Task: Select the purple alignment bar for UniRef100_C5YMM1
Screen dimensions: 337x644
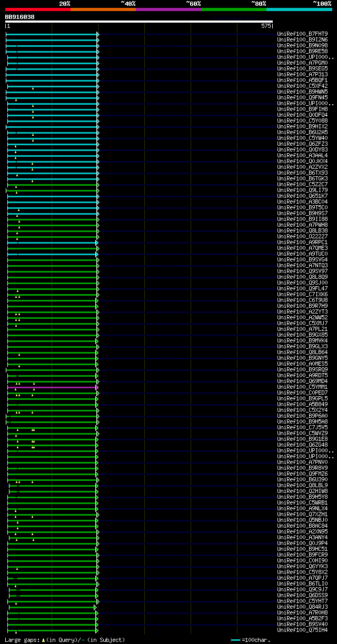Action: pos(53,387)
